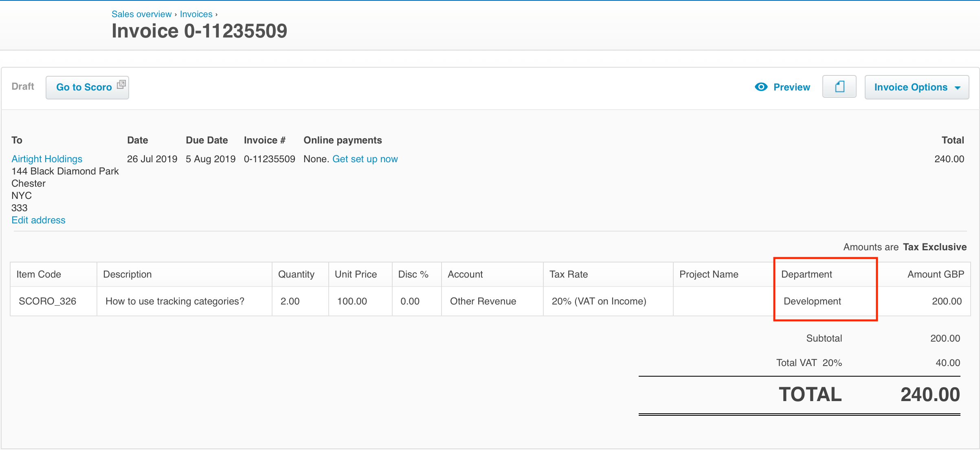
Task: Click the Total VAT amount 40.00
Action: pyautogui.click(x=948, y=363)
